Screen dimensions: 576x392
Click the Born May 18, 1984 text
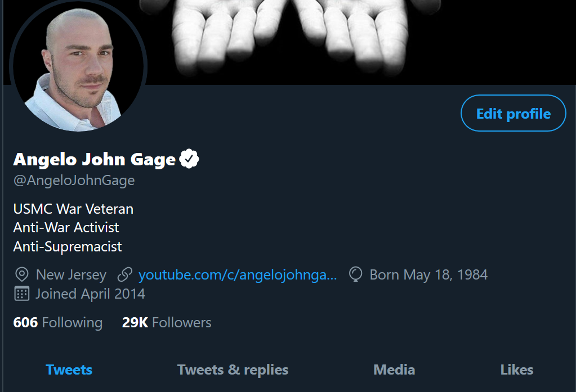pyautogui.click(x=428, y=275)
